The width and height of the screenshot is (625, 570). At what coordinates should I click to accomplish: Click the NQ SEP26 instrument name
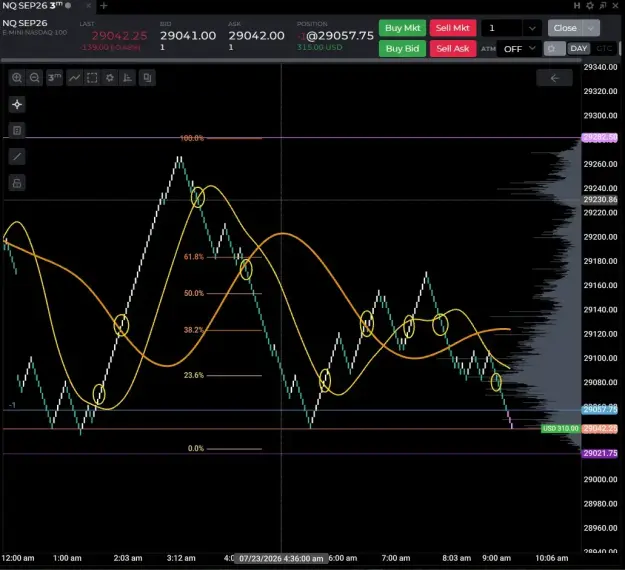pyautogui.click(x=25, y=23)
